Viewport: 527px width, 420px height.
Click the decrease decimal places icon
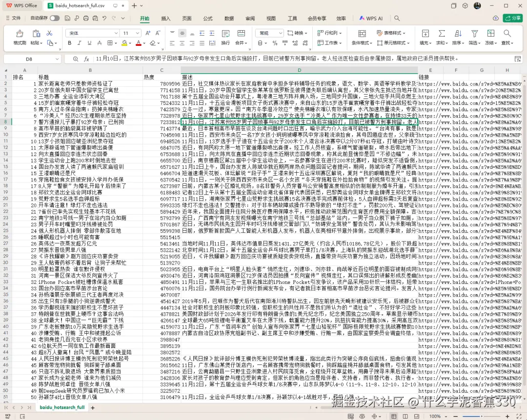tap(305, 43)
